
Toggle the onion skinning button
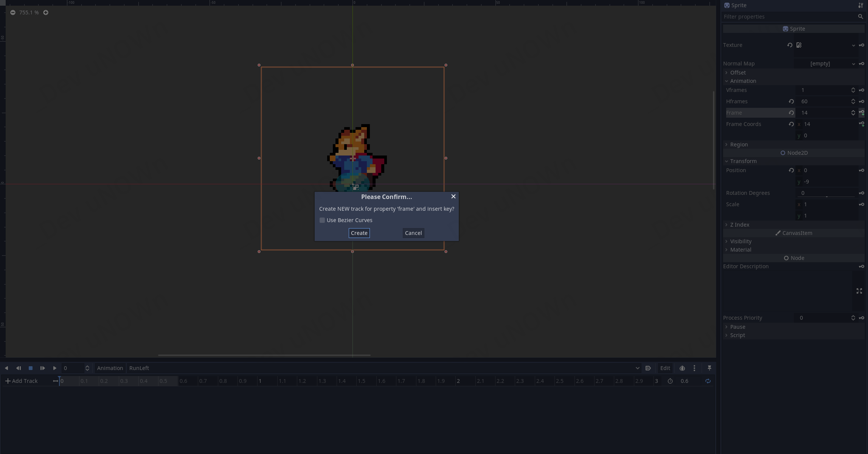[x=682, y=368]
